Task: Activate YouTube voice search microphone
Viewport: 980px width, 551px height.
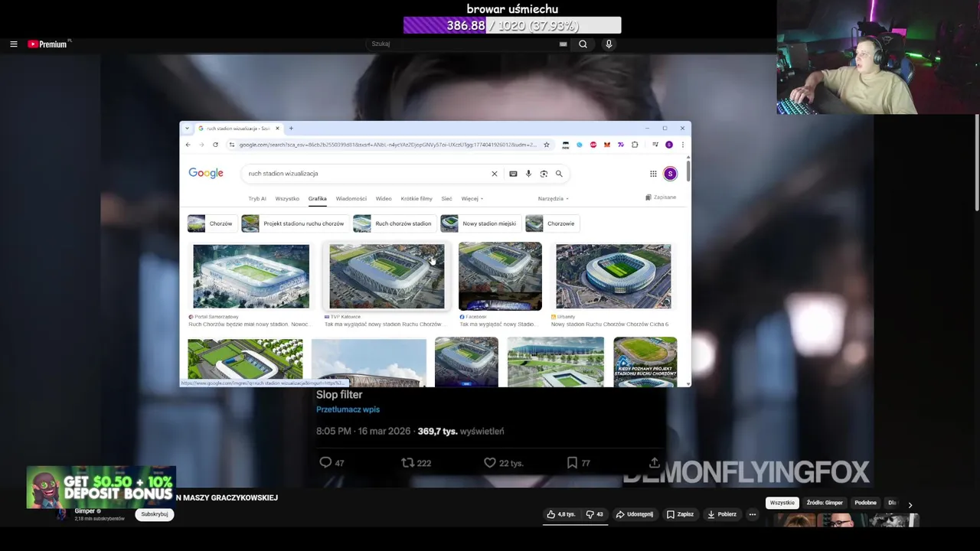Action: (x=609, y=44)
